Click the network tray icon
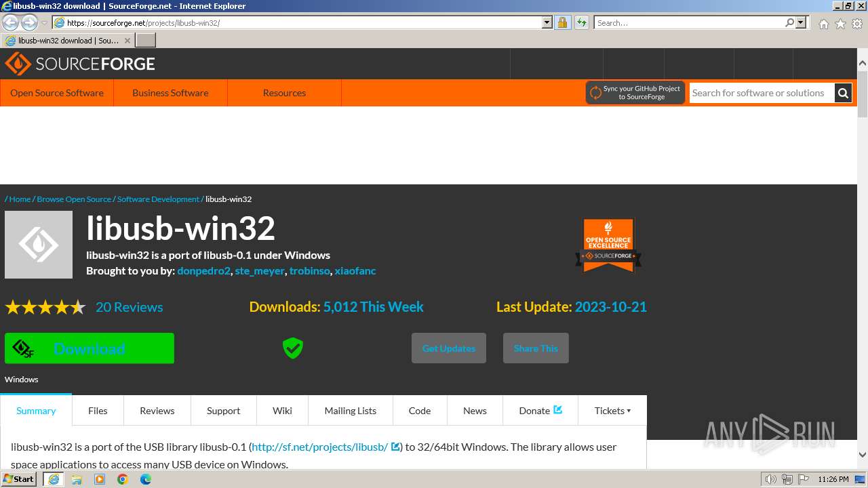 pos(787,479)
